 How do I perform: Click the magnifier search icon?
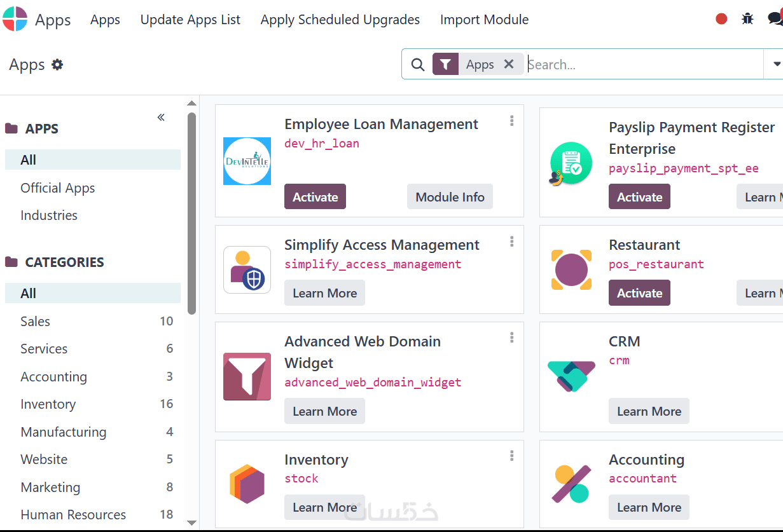coord(417,65)
